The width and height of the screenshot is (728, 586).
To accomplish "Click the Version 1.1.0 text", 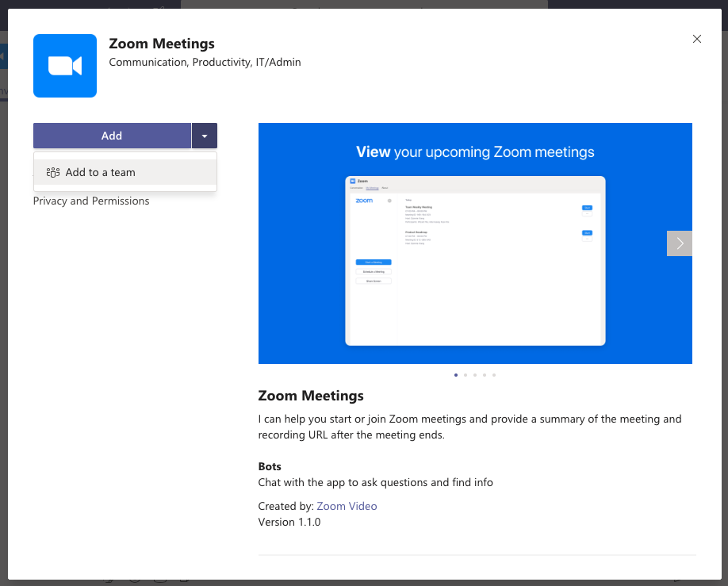I will click(289, 522).
